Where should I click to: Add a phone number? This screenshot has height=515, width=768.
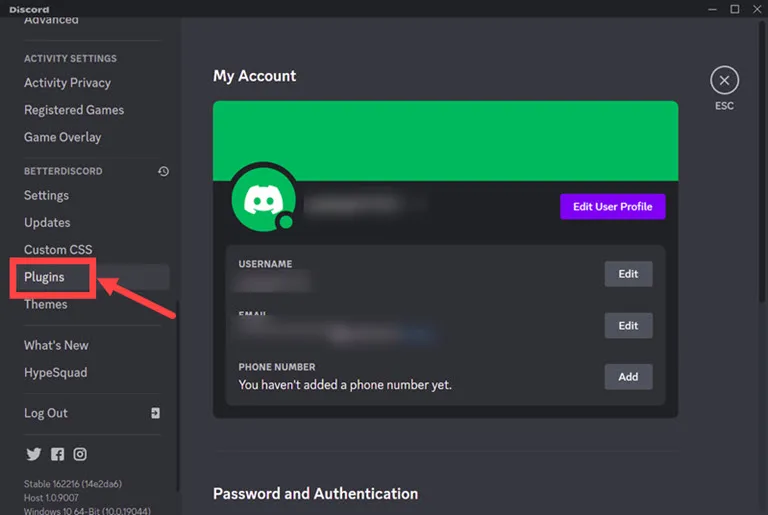[628, 377]
